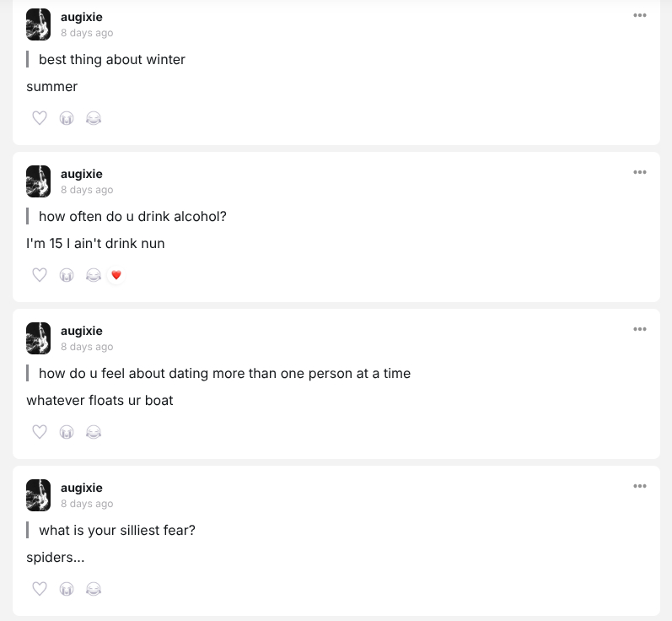Open the options menu on the alcohol question post
Screen dimensions: 672x621
click(639, 172)
